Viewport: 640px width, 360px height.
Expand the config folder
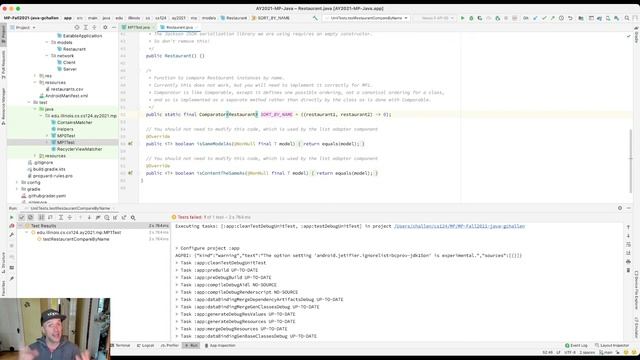click(x=17, y=182)
